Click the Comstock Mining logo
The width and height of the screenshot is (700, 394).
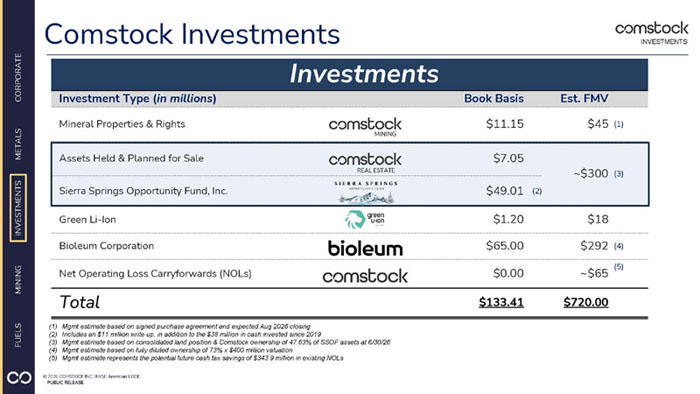(365, 127)
